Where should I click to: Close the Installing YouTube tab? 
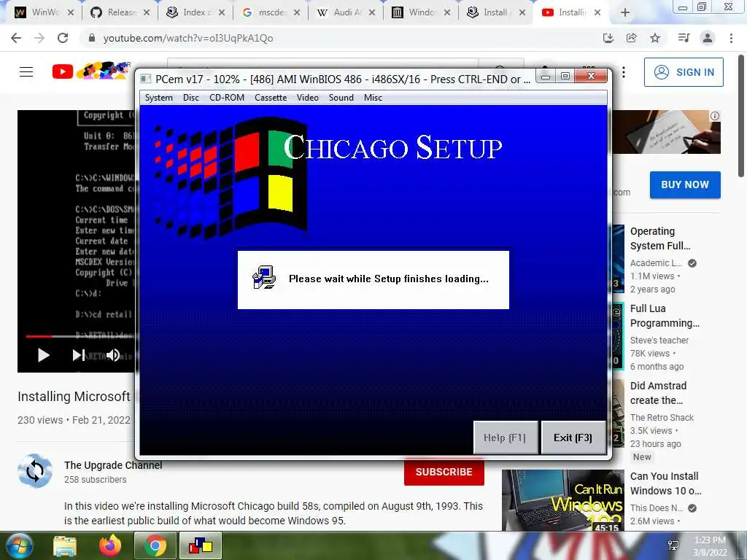(597, 13)
